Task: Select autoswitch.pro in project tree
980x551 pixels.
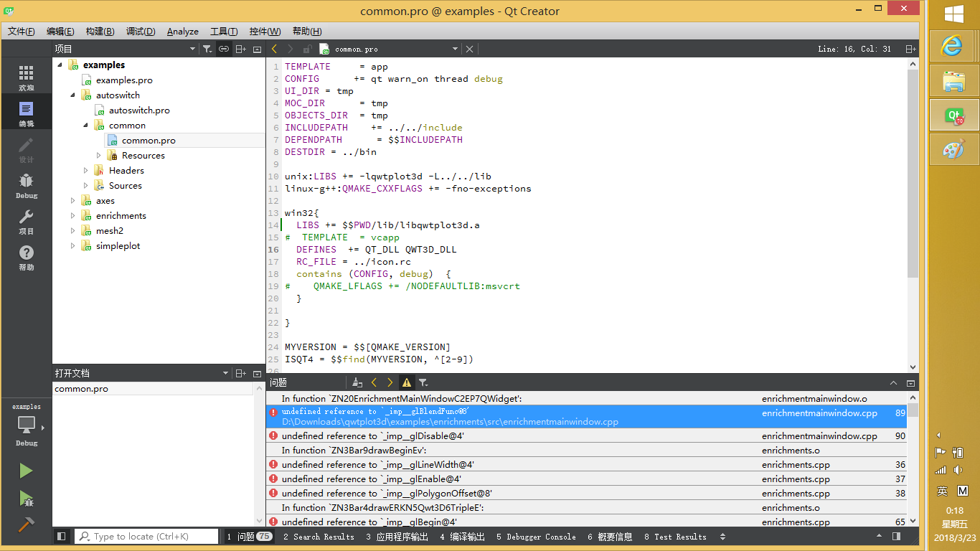Action: [x=139, y=110]
